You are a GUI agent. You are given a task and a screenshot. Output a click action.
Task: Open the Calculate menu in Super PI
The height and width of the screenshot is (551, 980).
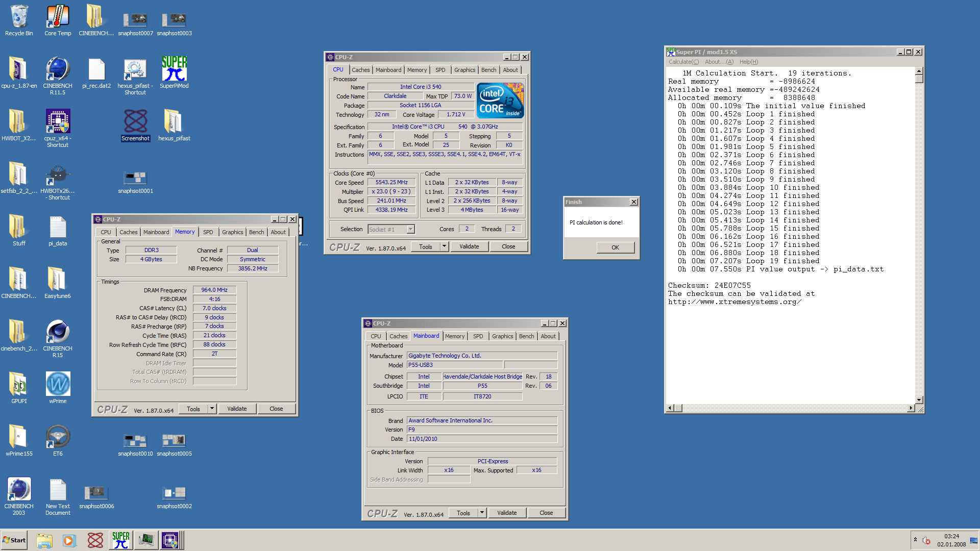click(x=683, y=62)
